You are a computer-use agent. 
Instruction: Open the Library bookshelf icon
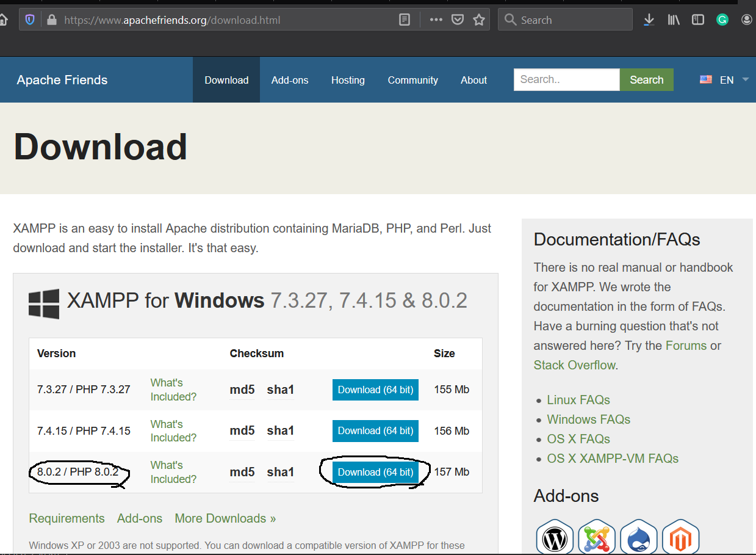coord(674,20)
